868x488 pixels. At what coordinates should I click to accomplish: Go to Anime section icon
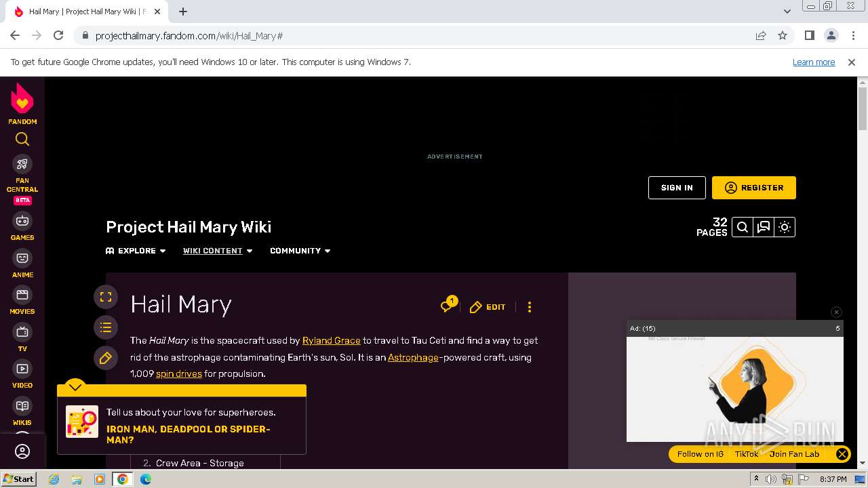(x=22, y=258)
